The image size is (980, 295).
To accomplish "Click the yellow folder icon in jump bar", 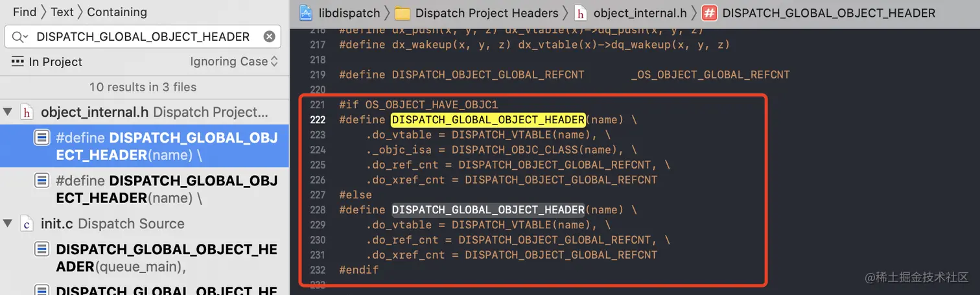I will pyautogui.click(x=402, y=13).
